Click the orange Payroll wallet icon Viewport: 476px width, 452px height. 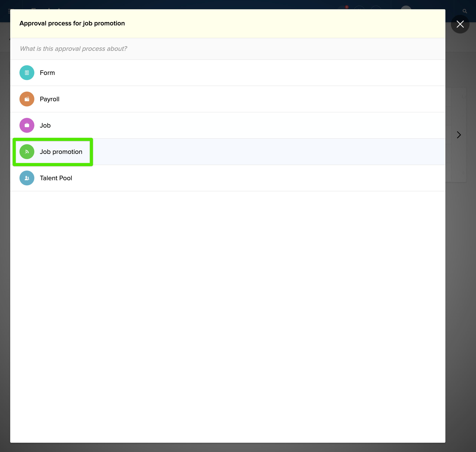pos(27,99)
